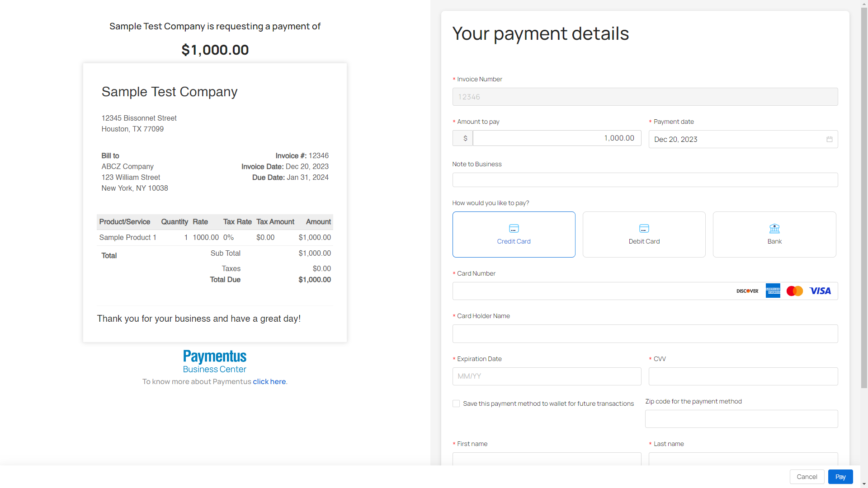This screenshot has height=488, width=868.
Task: Click the page's vertical scrollbar
Action: coord(864,194)
